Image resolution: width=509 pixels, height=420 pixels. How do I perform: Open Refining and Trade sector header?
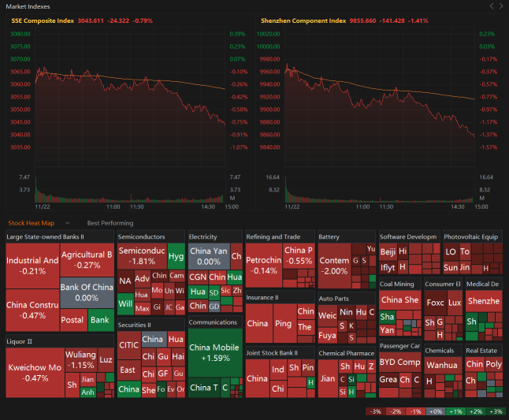click(281, 236)
